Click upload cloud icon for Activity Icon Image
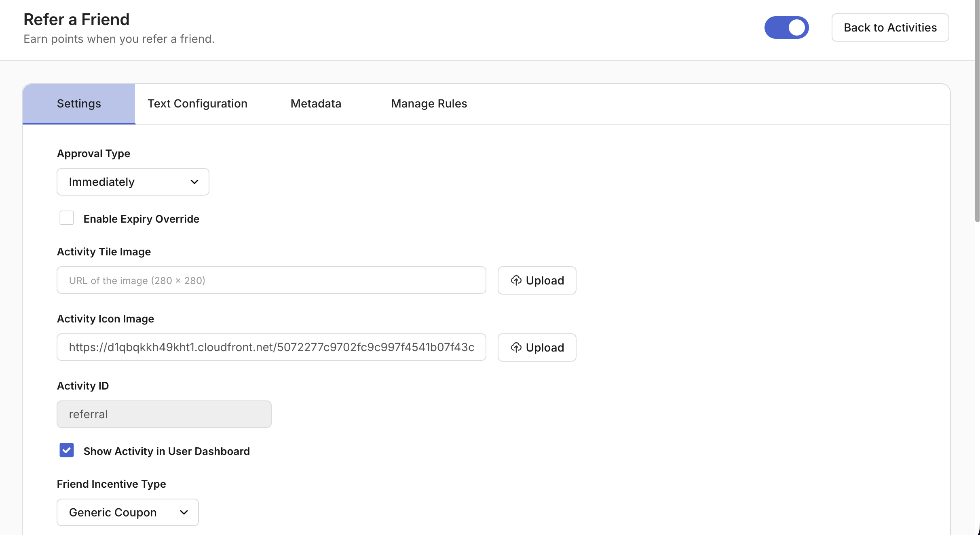Viewport: 980px width, 535px height. coord(516,348)
